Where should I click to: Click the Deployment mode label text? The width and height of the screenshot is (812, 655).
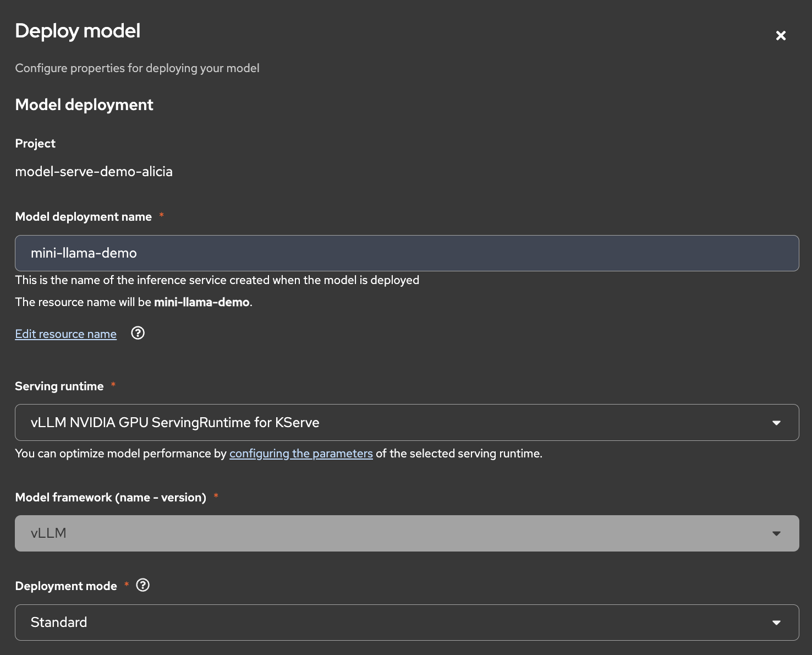[x=66, y=586]
